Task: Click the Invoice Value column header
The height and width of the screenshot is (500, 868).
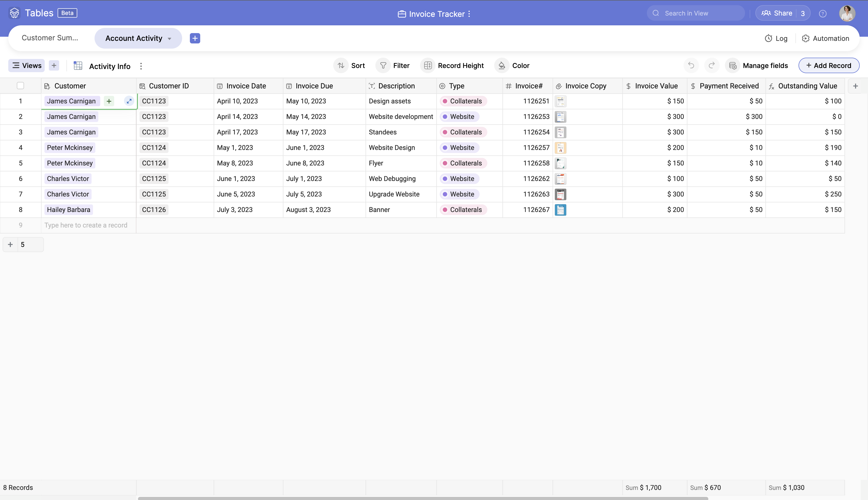Action: click(655, 86)
